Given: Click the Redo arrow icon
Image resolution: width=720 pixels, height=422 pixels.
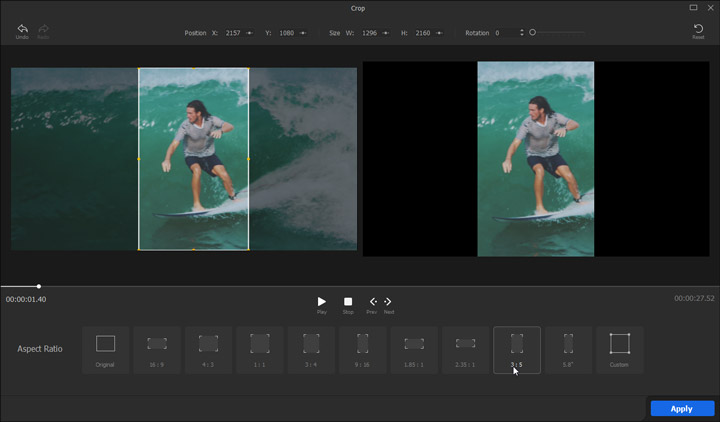Looking at the screenshot, I should pyautogui.click(x=43, y=28).
